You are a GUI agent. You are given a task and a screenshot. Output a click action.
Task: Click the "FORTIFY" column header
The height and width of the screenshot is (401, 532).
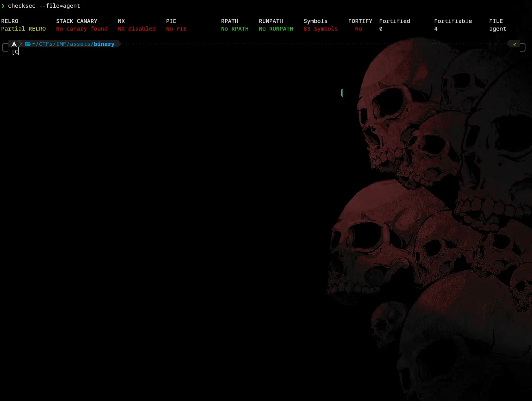point(360,21)
